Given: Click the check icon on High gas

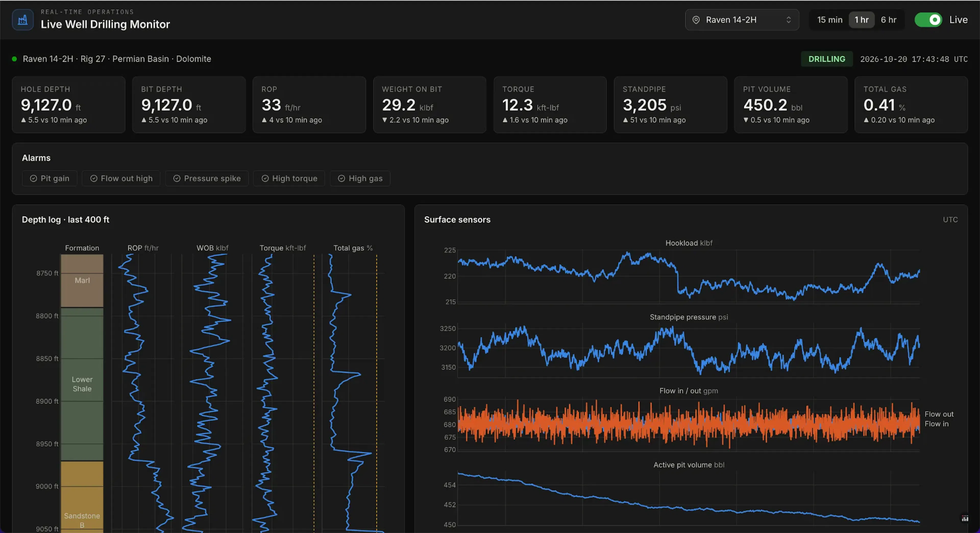Looking at the screenshot, I should [x=342, y=178].
